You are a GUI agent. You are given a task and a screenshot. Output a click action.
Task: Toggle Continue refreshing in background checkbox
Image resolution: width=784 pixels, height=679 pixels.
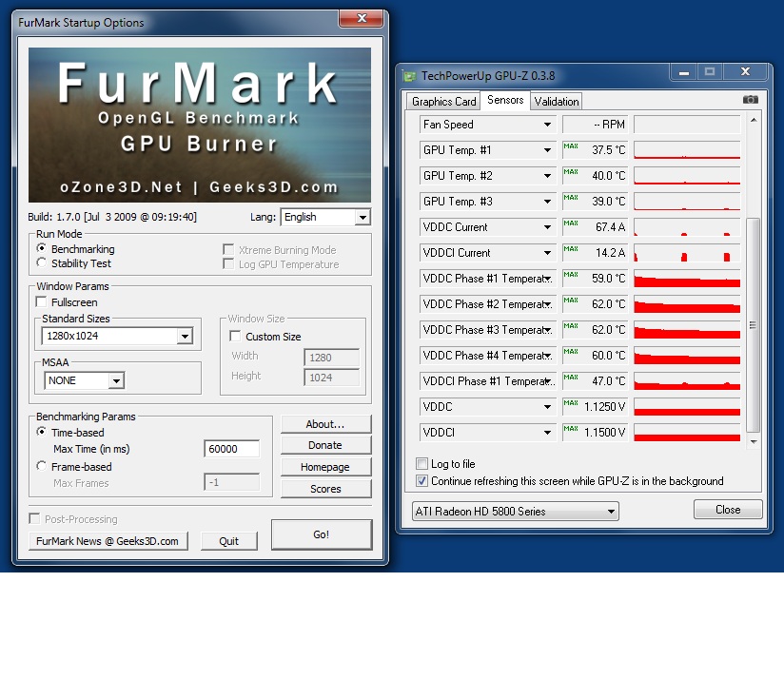[422, 480]
